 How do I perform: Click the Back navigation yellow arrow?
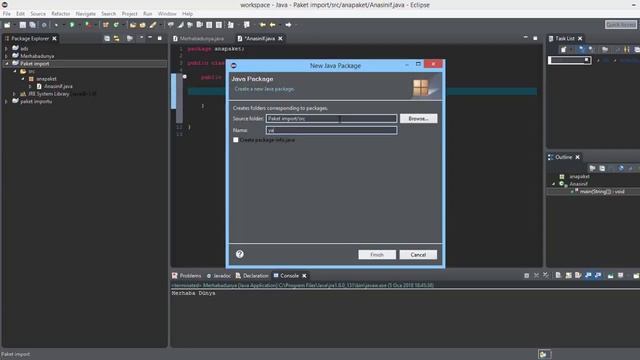272,25
